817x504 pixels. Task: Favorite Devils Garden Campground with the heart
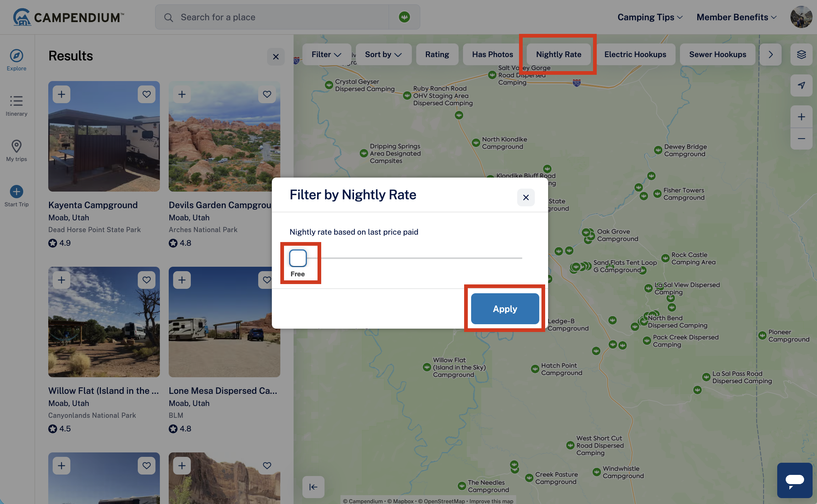[x=267, y=94]
